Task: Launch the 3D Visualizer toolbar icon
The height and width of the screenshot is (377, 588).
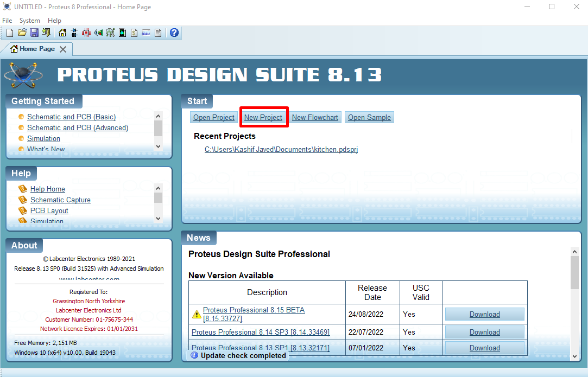Action: coord(98,33)
